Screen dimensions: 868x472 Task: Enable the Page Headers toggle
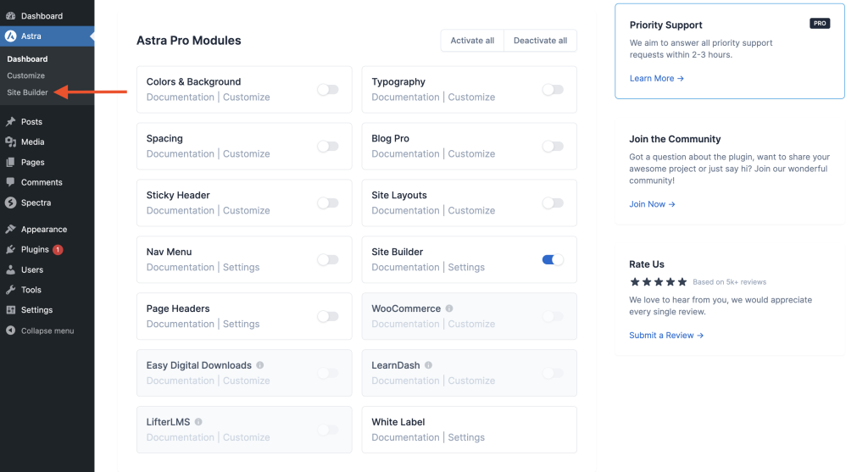coord(328,317)
